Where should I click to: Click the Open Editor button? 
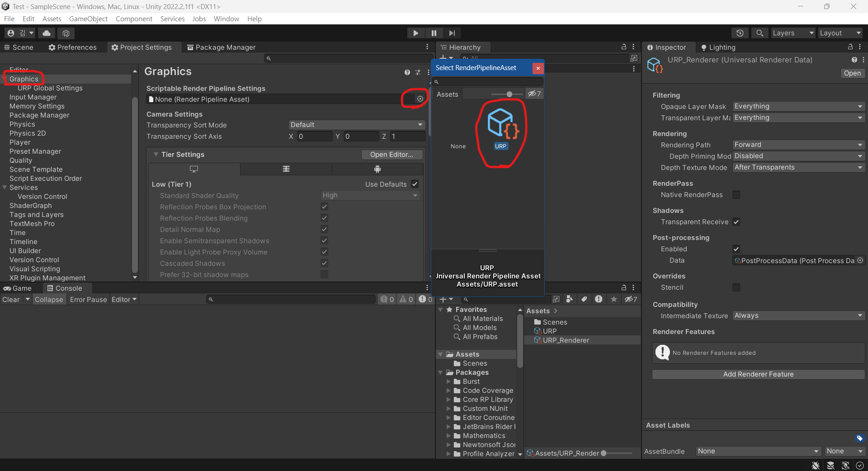[x=392, y=155]
